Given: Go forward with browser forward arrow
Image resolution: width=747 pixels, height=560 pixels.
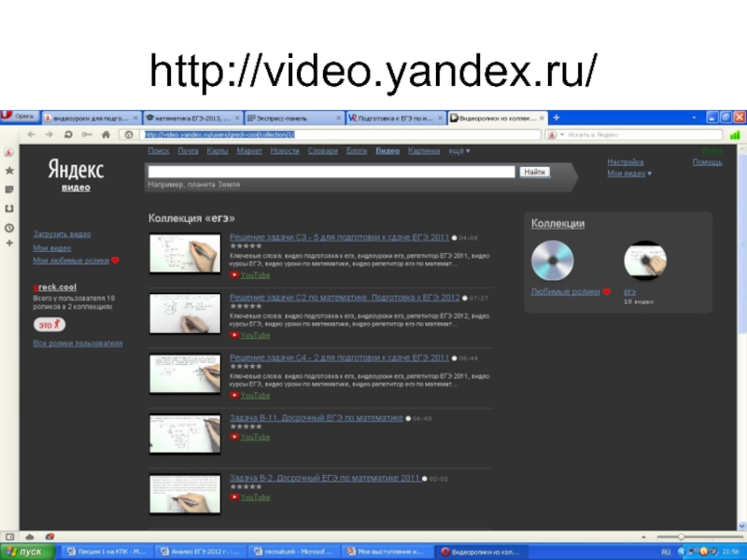Looking at the screenshot, I should click(49, 134).
